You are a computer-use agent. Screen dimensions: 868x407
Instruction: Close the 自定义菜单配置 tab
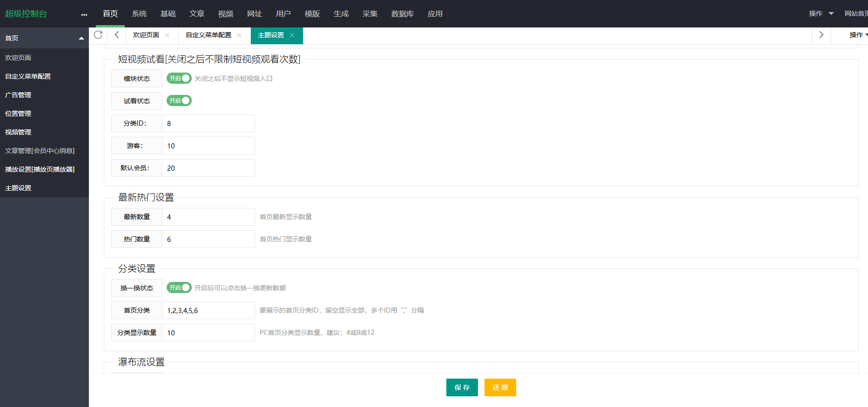tap(239, 35)
